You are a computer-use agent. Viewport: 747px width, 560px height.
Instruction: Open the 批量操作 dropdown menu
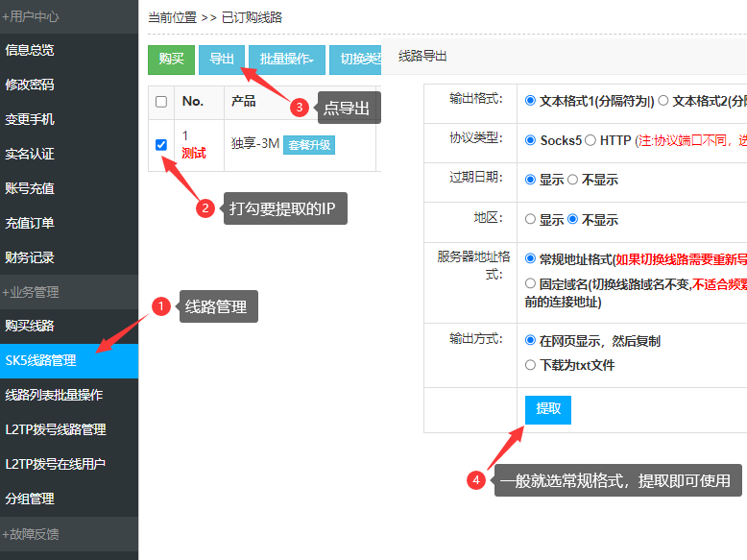coord(285,59)
